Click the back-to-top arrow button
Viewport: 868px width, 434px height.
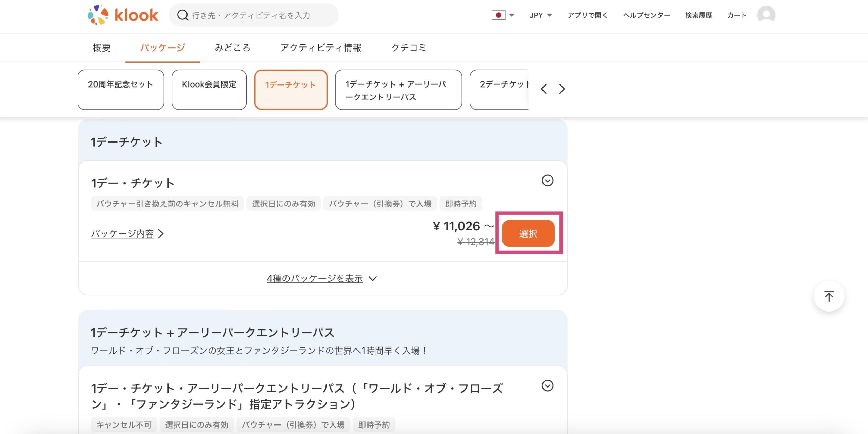pos(829,296)
